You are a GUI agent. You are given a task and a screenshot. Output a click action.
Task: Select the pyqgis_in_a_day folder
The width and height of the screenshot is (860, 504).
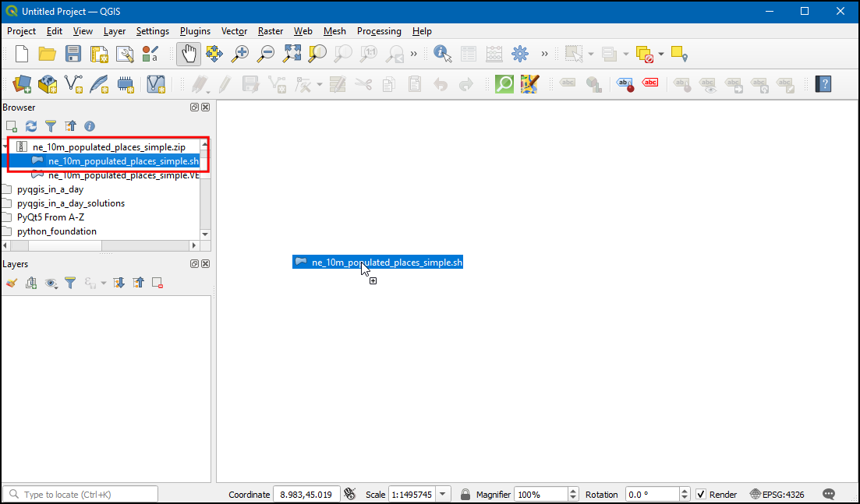click(50, 189)
